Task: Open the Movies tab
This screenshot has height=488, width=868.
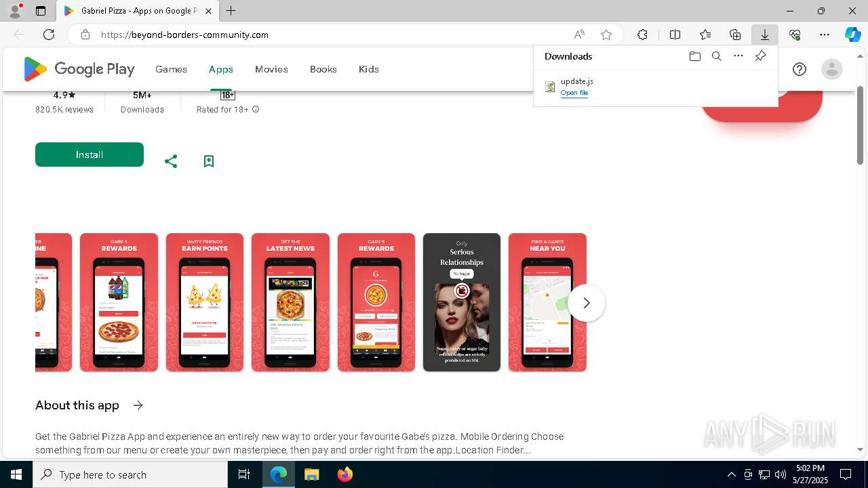Action: (x=271, y=69)
